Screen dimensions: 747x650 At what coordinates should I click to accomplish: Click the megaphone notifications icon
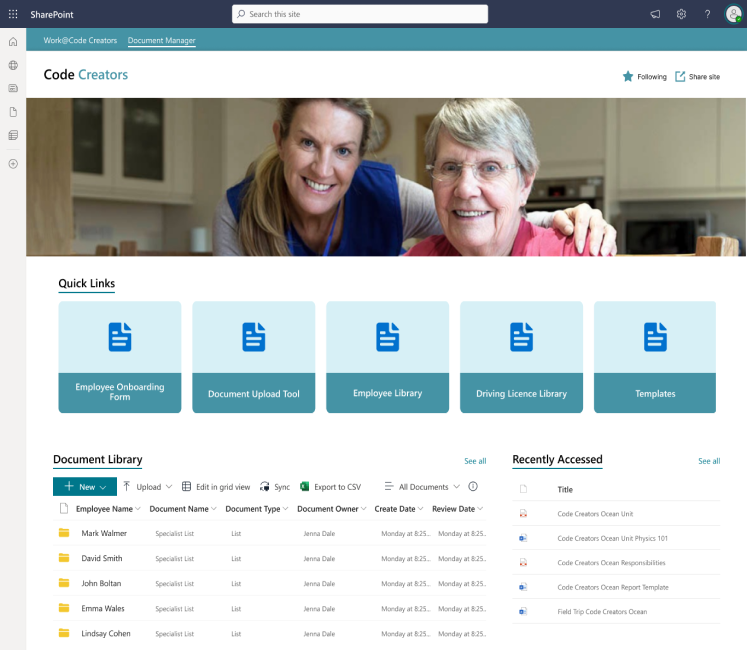[656, 14]
